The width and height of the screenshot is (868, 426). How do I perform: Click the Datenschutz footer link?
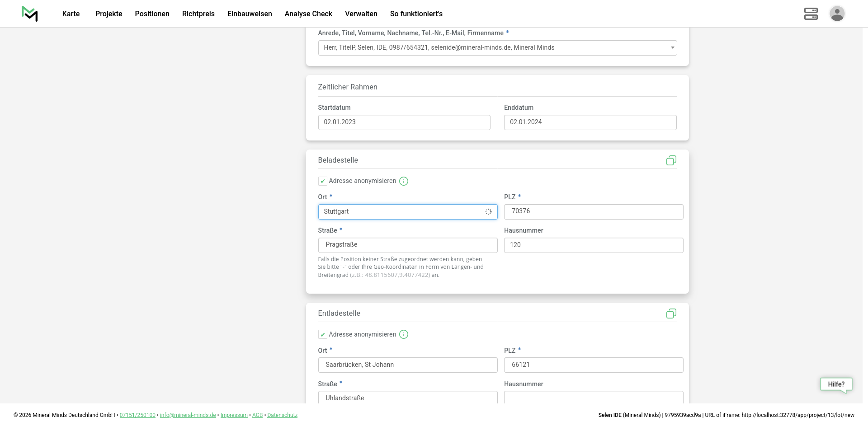[282, 415]
